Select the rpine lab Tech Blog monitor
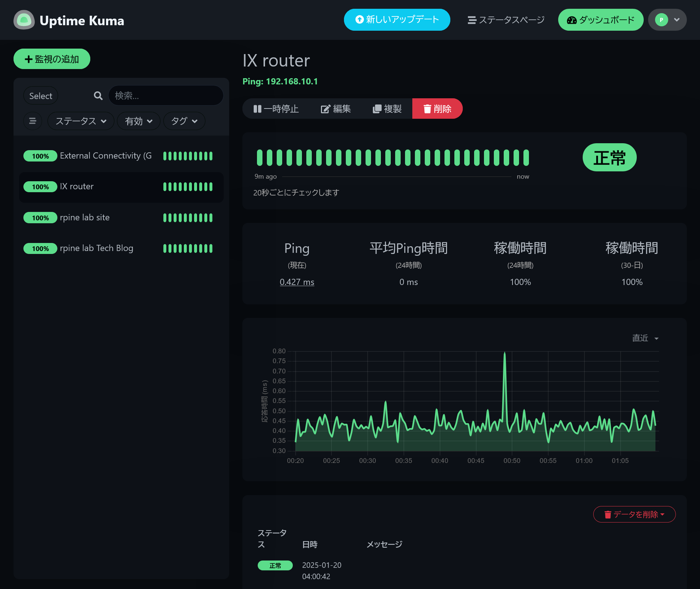The height and width of the screenshot is (589, 700). coord(96,248)
